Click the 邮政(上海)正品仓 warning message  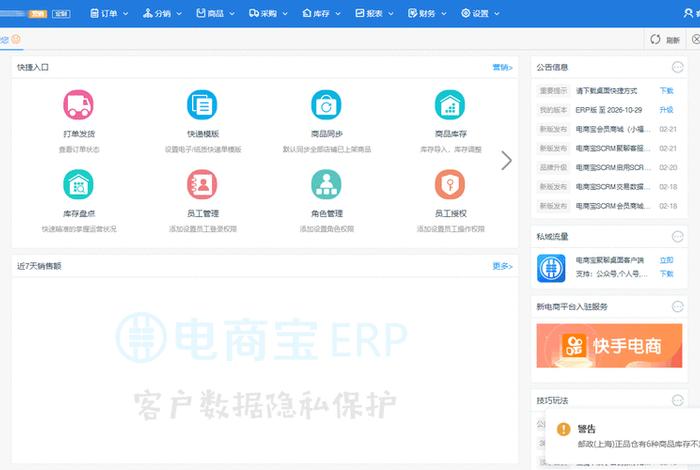click(x=638, y=444)
